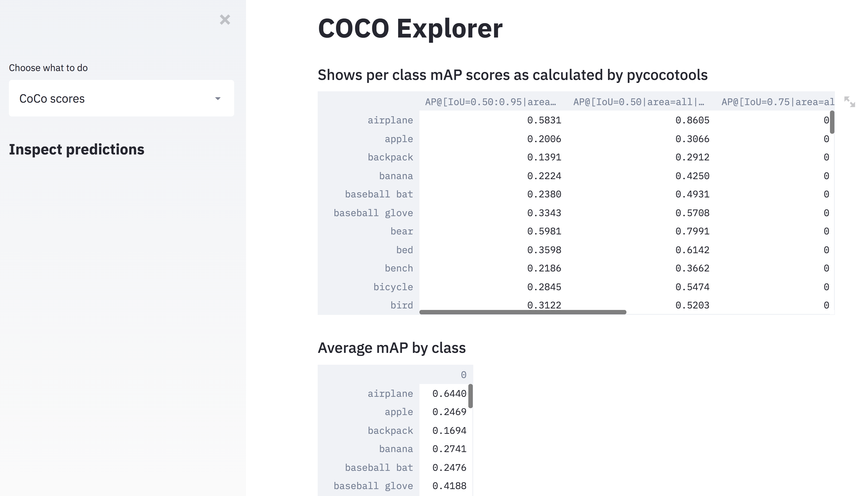Click the 0.6440 airplane average value
The height and width of the screenshot is (496, 868).
point(449,393)
